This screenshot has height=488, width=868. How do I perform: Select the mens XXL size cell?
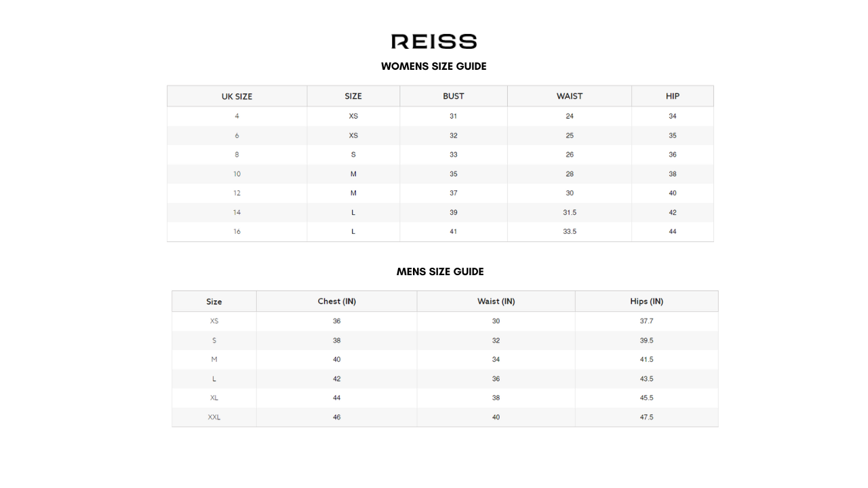(214, 418)
